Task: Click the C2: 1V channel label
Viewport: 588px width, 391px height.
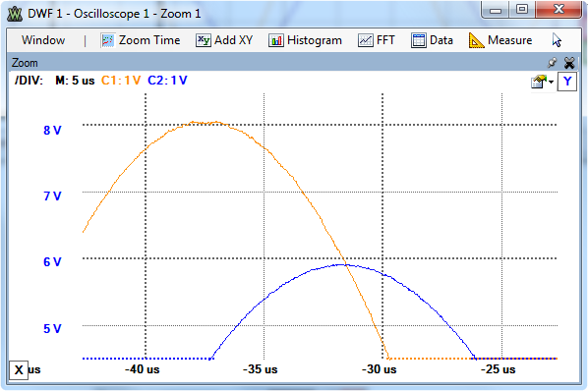Action: (167, 81)
